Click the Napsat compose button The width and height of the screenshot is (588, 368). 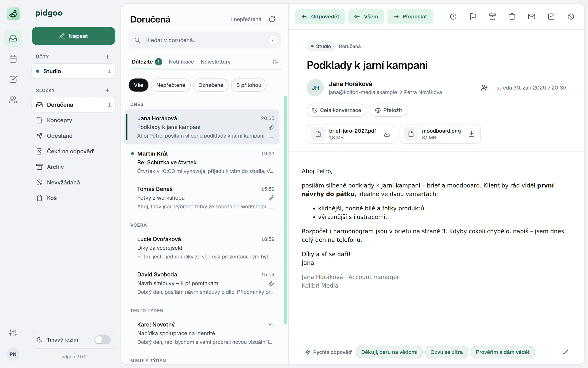(73, 36)
